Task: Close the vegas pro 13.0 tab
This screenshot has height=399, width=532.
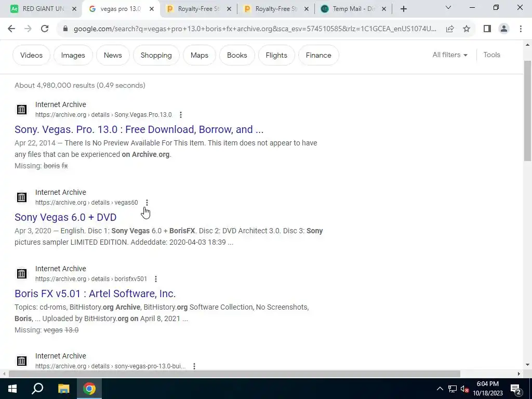Action: coord(152,9)
